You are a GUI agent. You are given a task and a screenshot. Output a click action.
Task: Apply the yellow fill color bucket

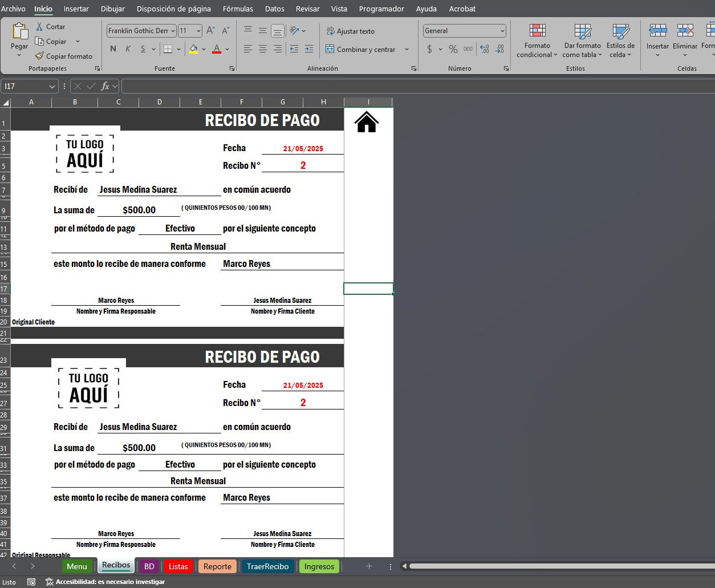pos(193,49)
